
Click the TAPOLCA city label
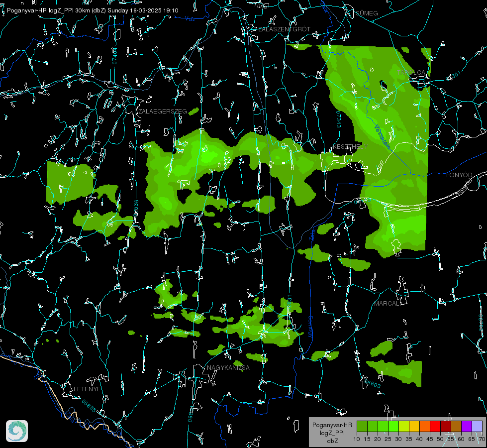click(x=411, y=73)
